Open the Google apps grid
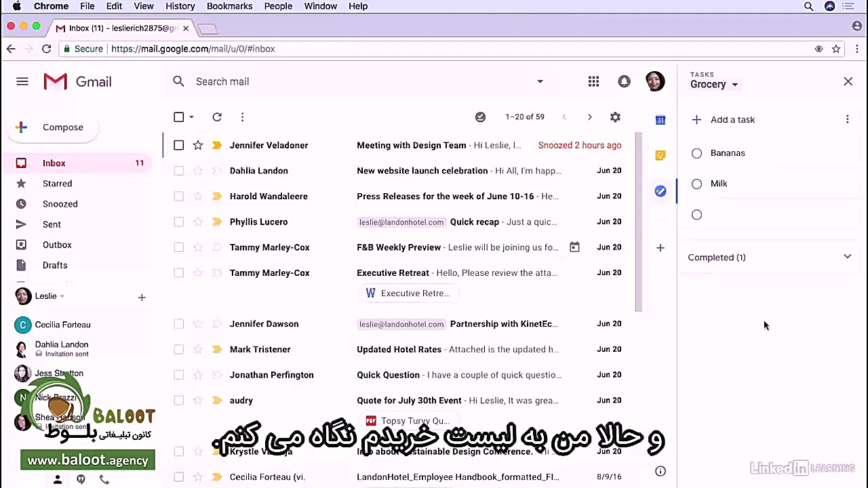The width and height of the screenshot is (868, 488). point(593,81)
